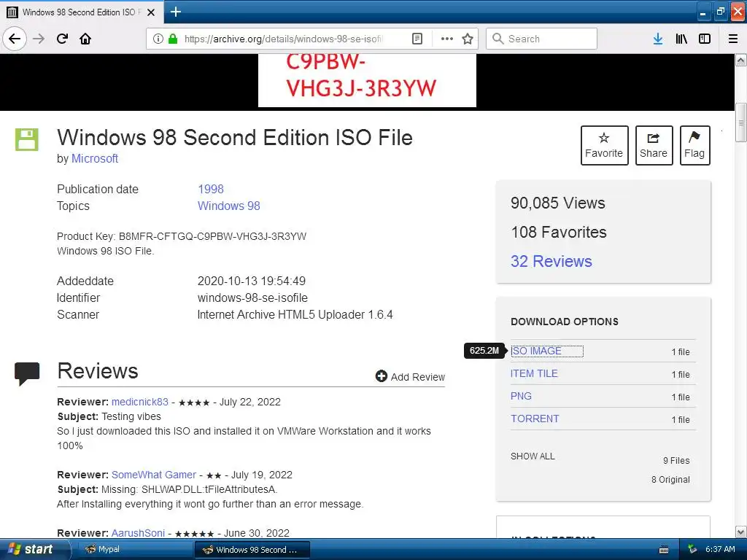Show site information icon in address bar
747x560 pixels.
pos(158,39)
